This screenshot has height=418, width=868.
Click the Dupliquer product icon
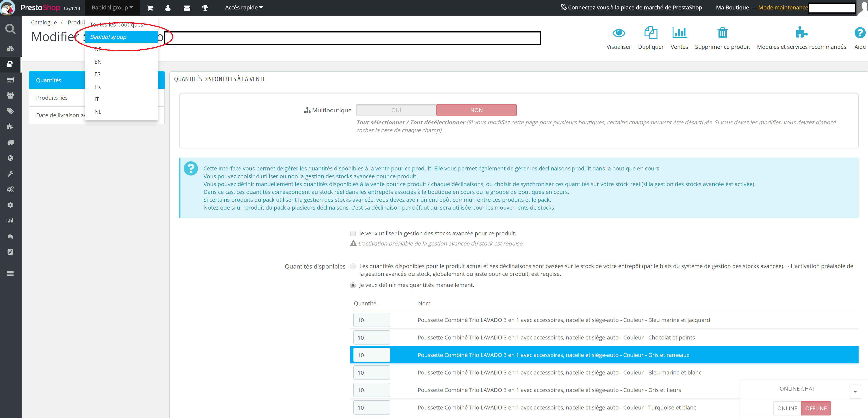[650, 33]
